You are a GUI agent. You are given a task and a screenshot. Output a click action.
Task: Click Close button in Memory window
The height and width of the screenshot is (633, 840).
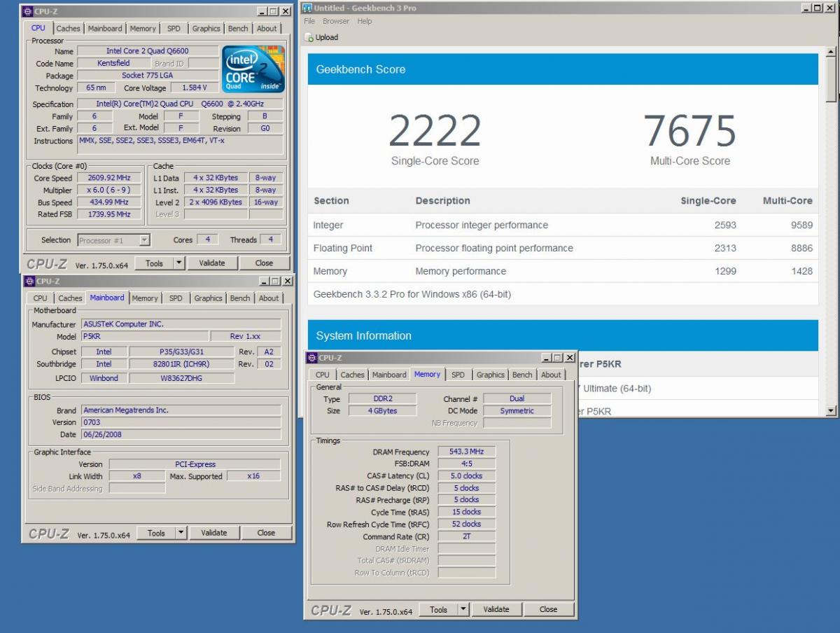(548, 610)
